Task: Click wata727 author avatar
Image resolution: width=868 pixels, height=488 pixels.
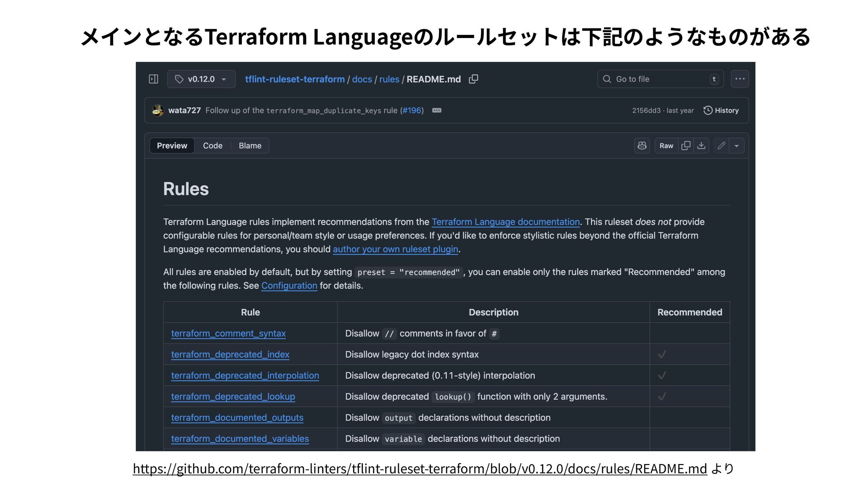Action: pos(158,110)
